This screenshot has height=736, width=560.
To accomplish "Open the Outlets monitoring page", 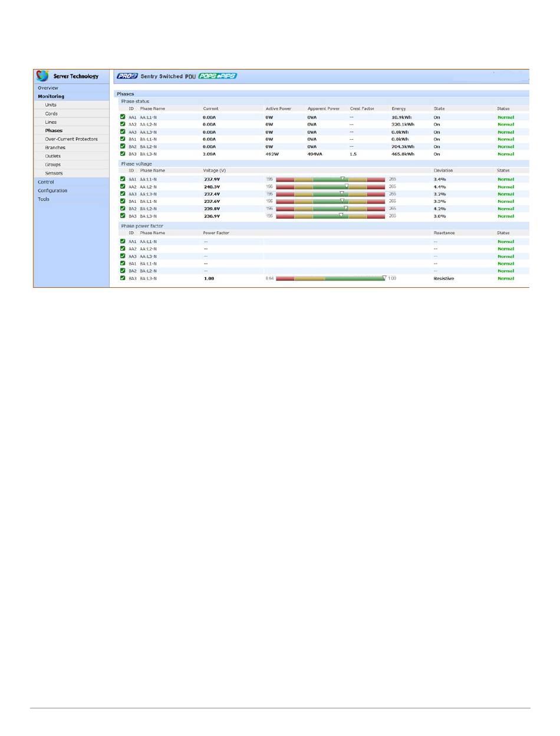I will (x=53, y=156).
